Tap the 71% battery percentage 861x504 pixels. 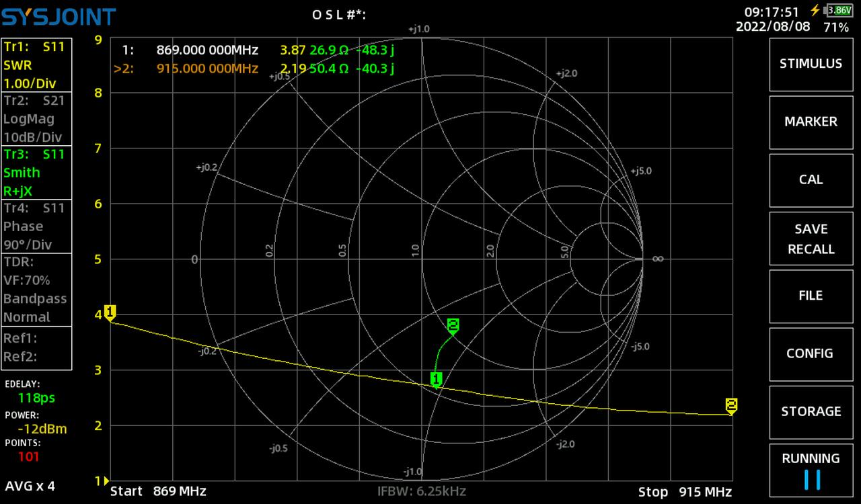[x=836, y=28]
